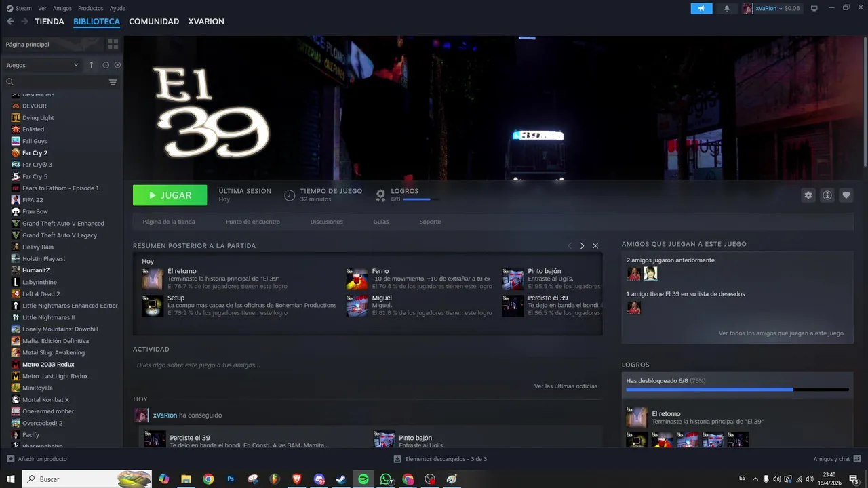Click the Ferno achievement icon

click(x=357, y=279)
